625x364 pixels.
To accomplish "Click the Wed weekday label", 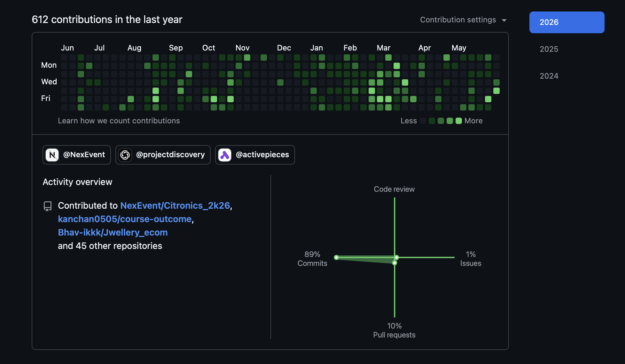I will coord(49,82).
